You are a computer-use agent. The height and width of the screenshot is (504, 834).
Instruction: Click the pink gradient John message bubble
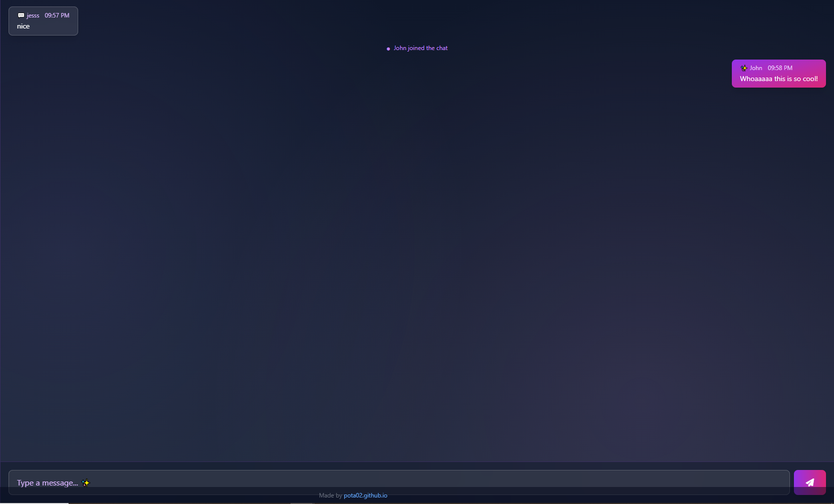point(779,74)
